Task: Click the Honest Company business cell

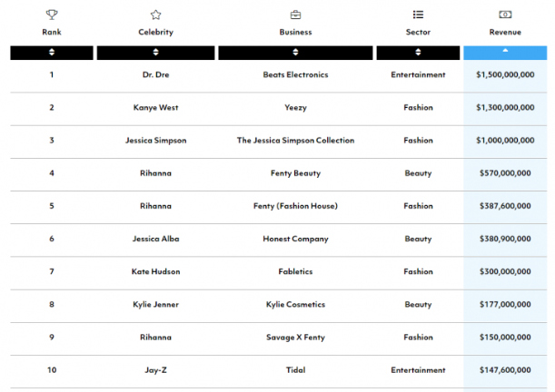Action: pyautogui.click(x=295, y=240)
